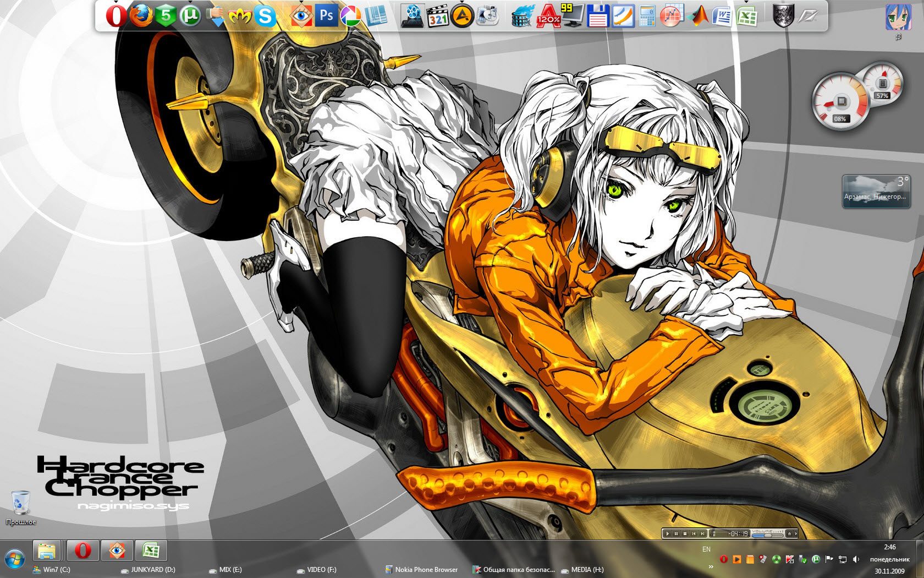
Task: Switch to Excel on the taskbar
Action: click(x=151, y=550)
